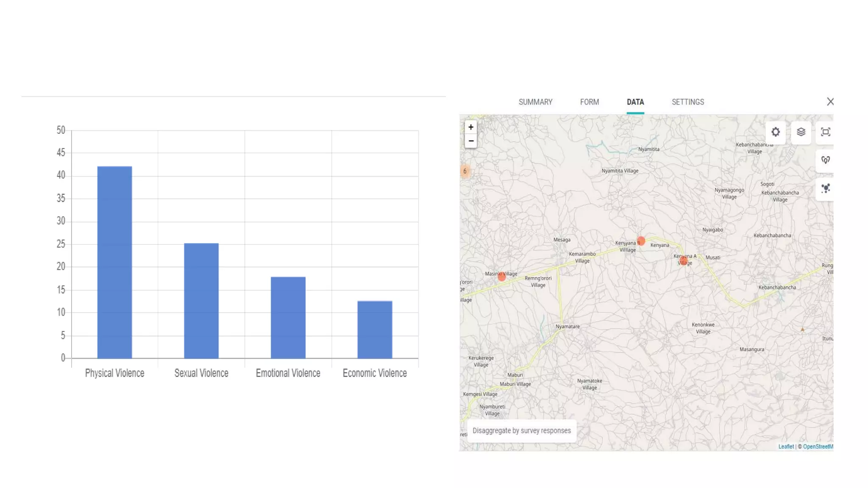Screen dimensions: 868x488
Task: Toggle fullscreen map view
Action: 825,132
